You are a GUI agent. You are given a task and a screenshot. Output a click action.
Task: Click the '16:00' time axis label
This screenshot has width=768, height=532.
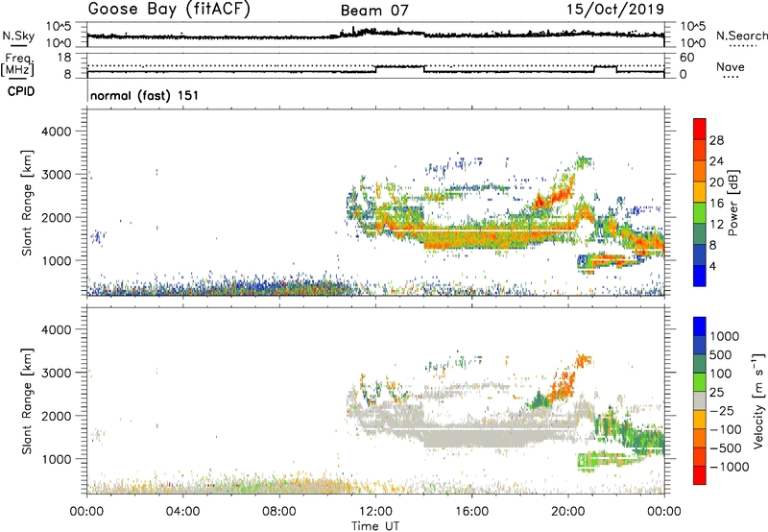pos(471,512)
